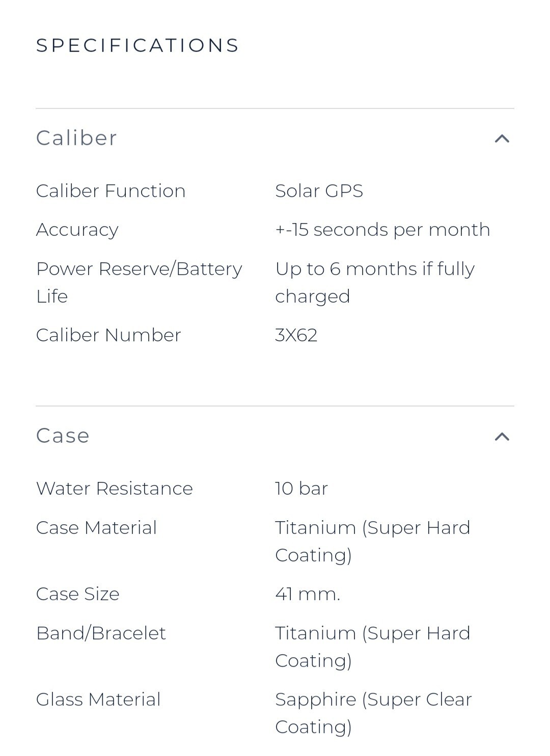Viewport: 550px width, 756px height.
Task: Click the 10 bar value
Action: coord(301,489)
